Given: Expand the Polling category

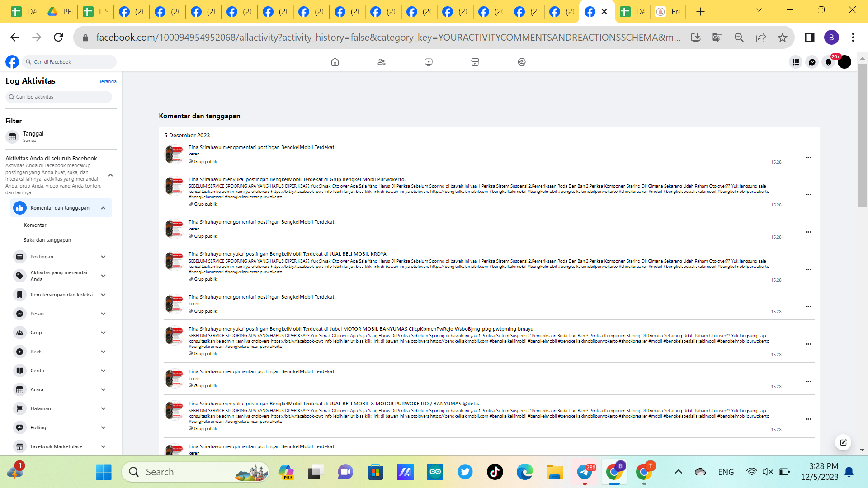Looking at the screenshot, I should pos(104,428).
